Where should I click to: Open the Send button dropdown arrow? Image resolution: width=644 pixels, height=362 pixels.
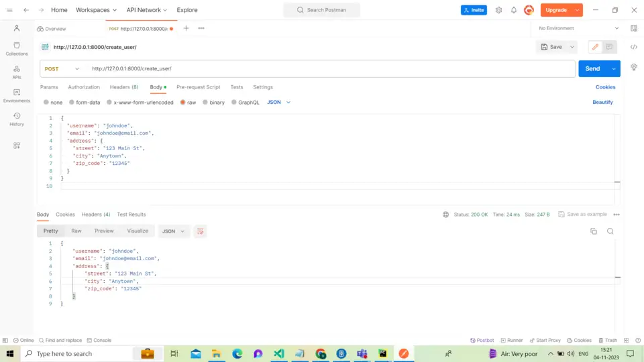click(614, 68)
